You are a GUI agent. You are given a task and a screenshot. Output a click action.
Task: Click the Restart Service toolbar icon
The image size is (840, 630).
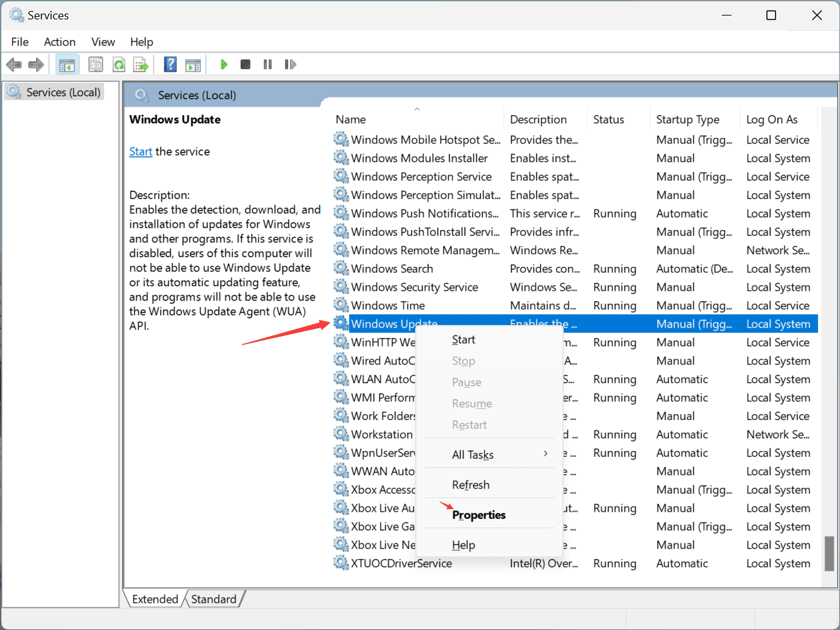pos(290,64)
